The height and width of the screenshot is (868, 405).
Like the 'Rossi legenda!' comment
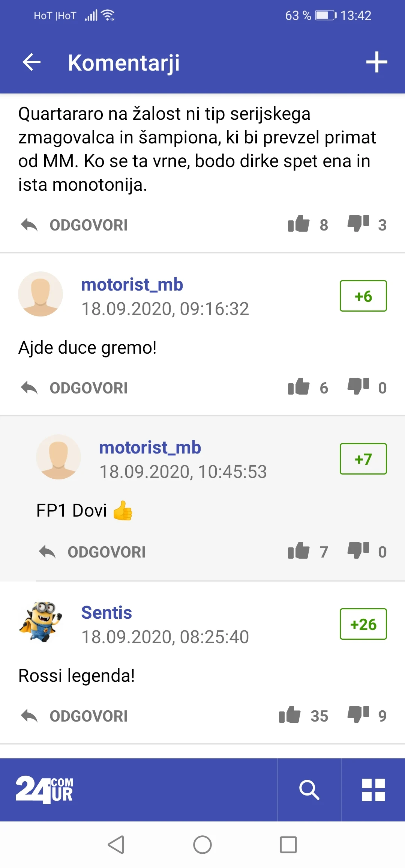coord(289,715)
